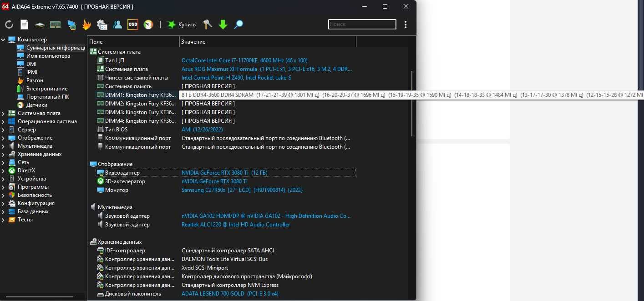Click the Безопасность shield icon
The image size is (644, 301).
point(12,195)
